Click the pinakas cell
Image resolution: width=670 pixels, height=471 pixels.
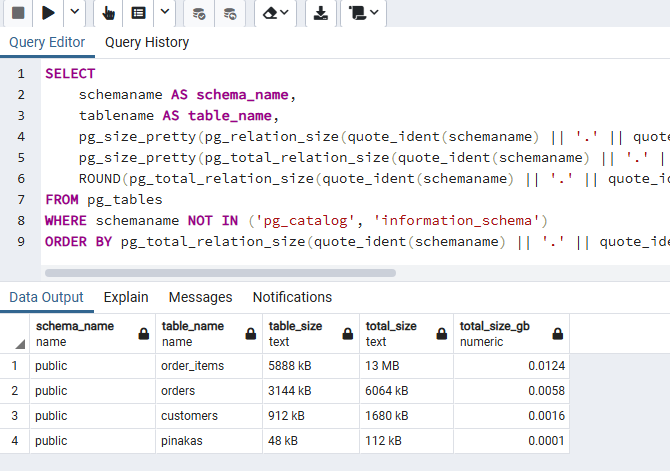coord(209,441)
